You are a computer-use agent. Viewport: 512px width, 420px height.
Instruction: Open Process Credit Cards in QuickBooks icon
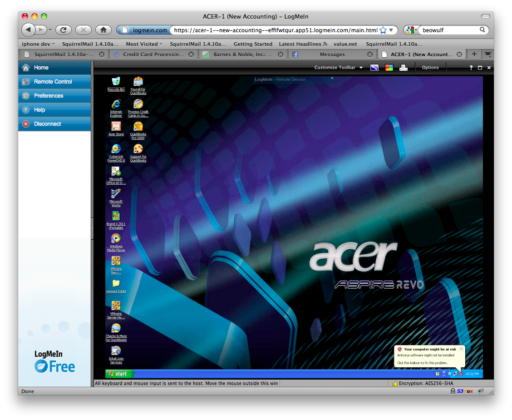138,108
